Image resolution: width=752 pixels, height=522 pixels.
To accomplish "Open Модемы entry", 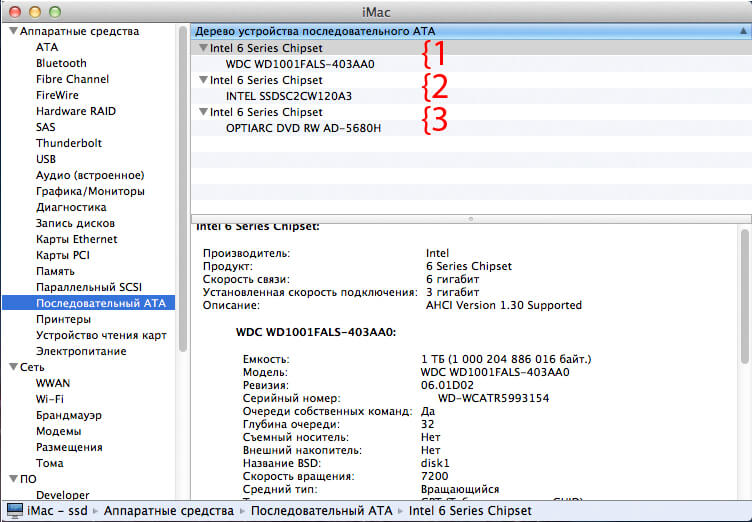I will click(59, 431).
